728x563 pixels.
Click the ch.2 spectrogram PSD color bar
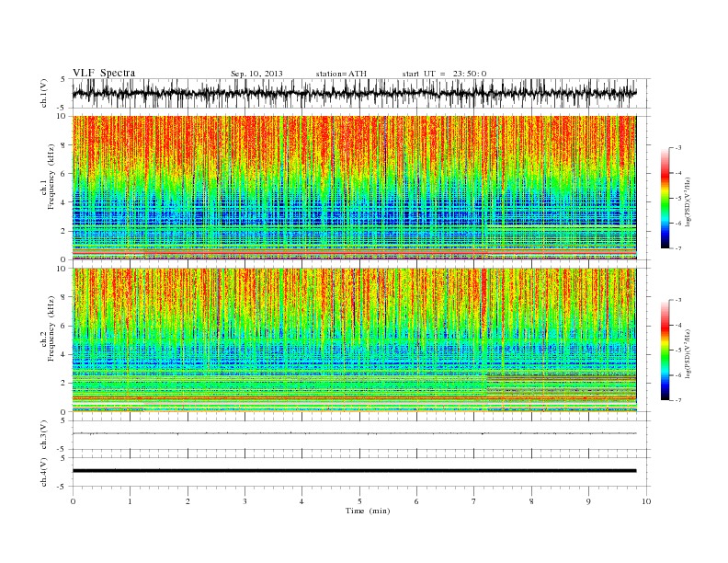[x=665, y=350]
